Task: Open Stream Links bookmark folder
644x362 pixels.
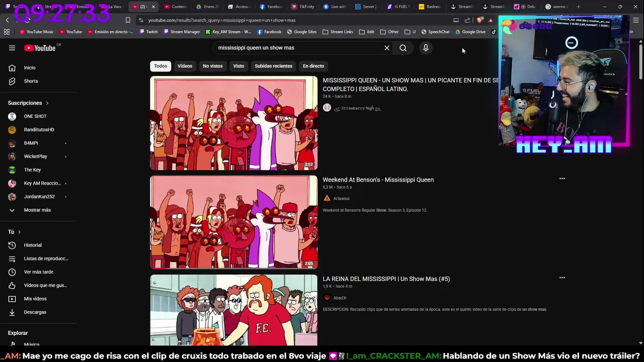Action: 338,32
